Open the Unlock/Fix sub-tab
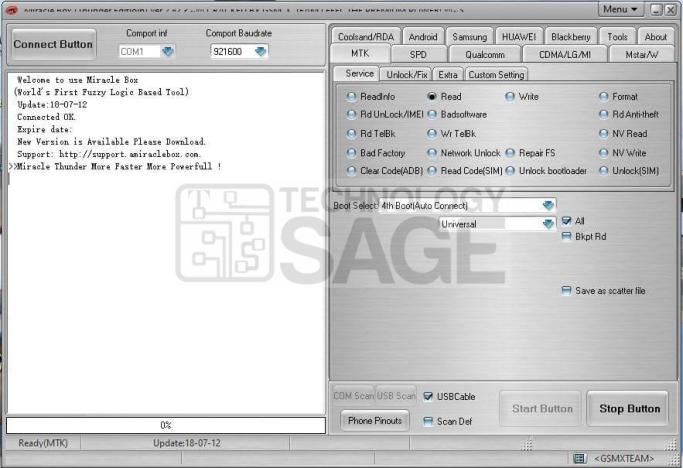683x468 pixels. coord(406,75)
